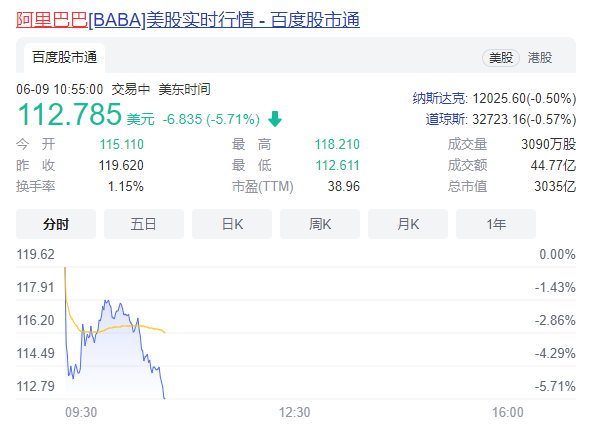The height and width of the screenshot is (425, 608).
Task: Select the 百度股市通 tab
Action: click(x=64, y=58)
